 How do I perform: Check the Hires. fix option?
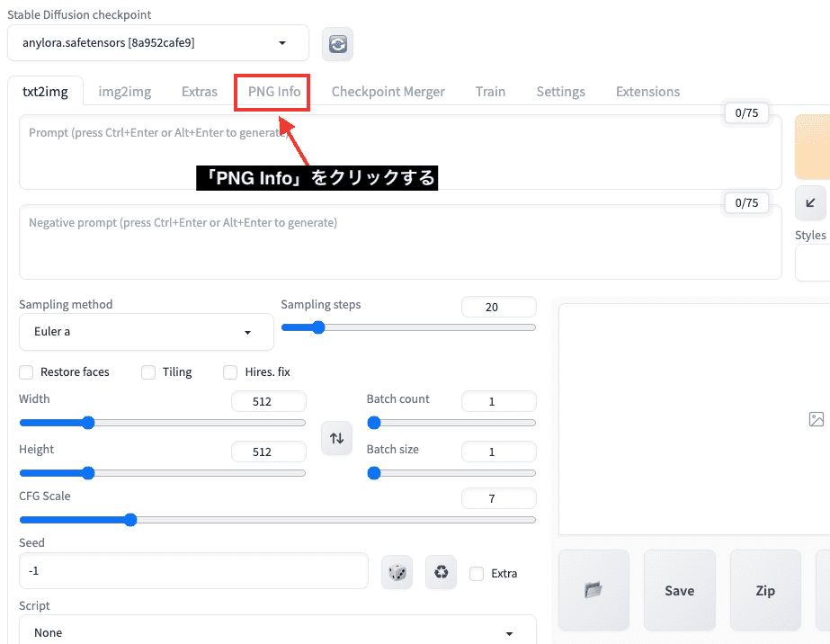(x=230, y=371)
